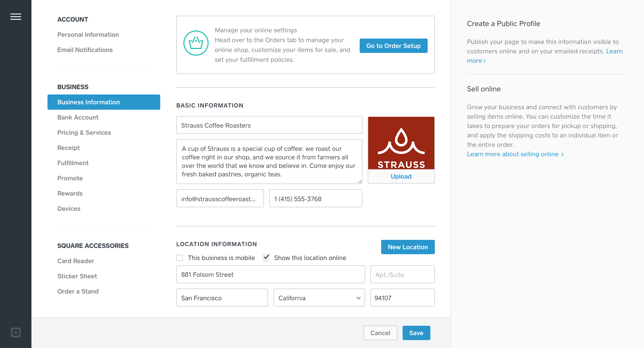644x348 pixels.
Task: Click the Strauss logo image
Action: tap(401, 143)
